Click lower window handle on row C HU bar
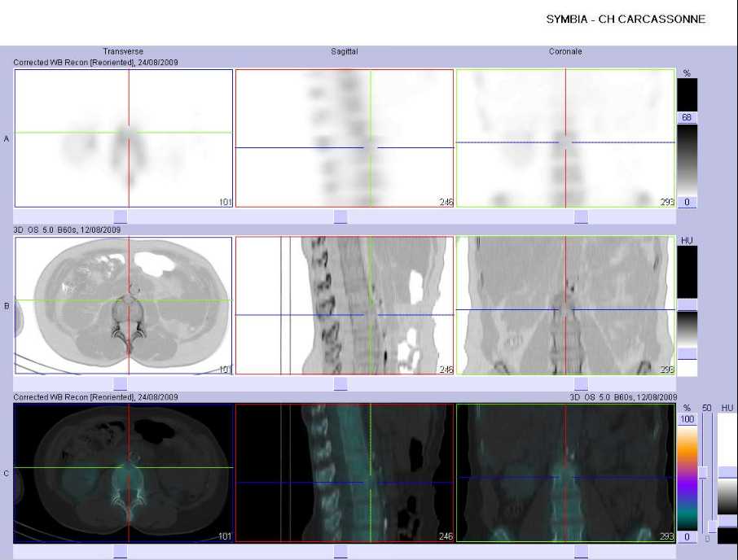This screenshot has height=560, width=738. point(727,522)
